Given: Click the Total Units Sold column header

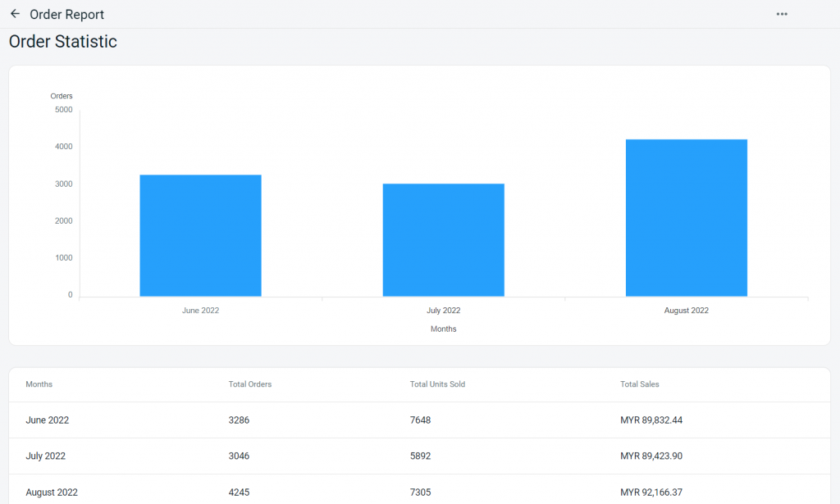Looking at the screenshot, I should pos(437,384).
